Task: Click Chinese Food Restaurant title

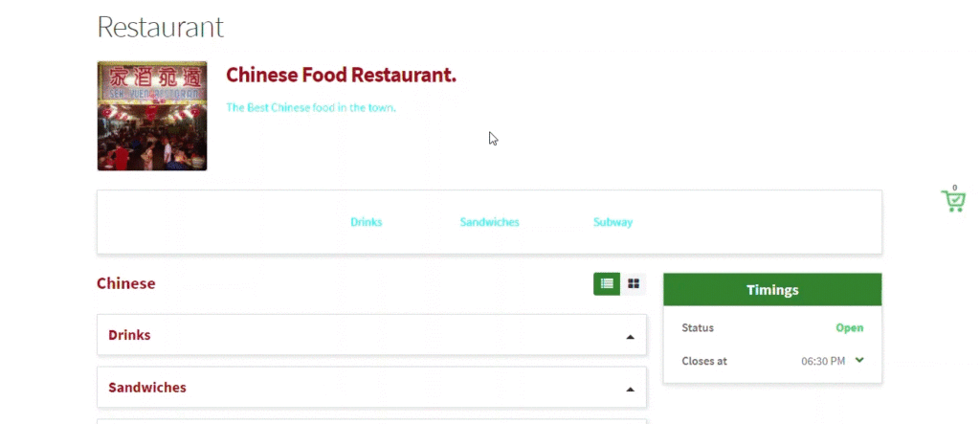Action: coord(342,75)
